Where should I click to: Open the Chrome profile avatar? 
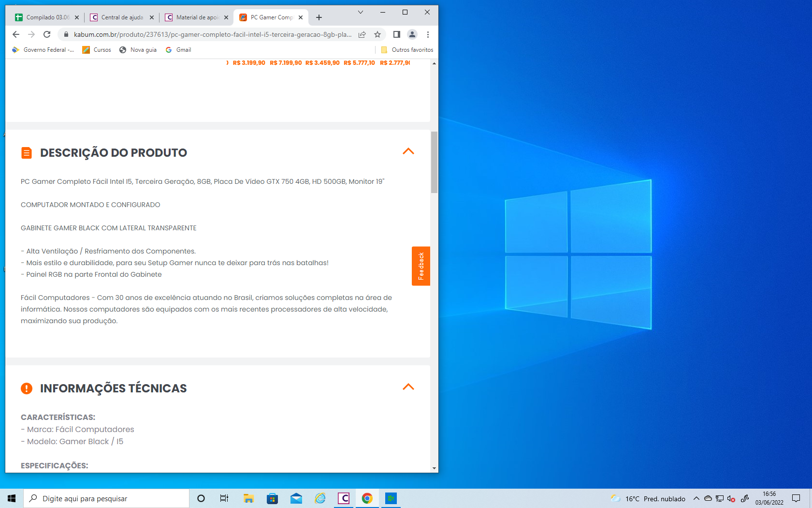[x=412, y=34]
